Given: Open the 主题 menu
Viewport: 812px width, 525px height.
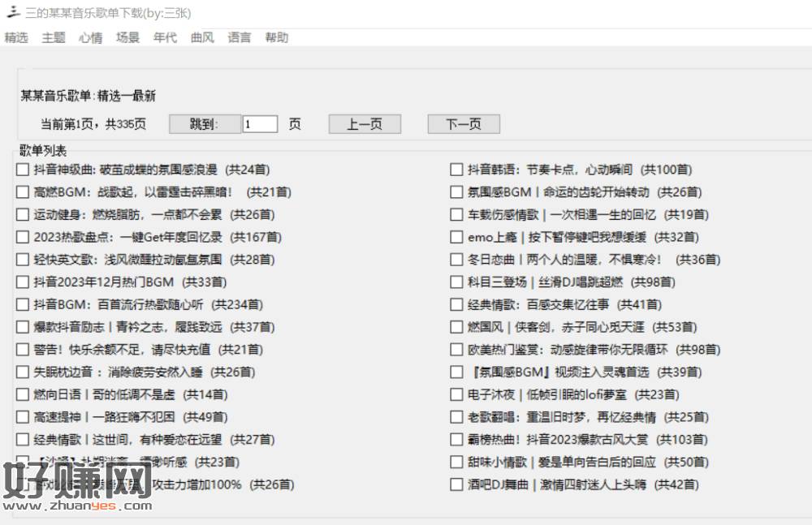Looking at the screenshot, I should click(54, 37).
